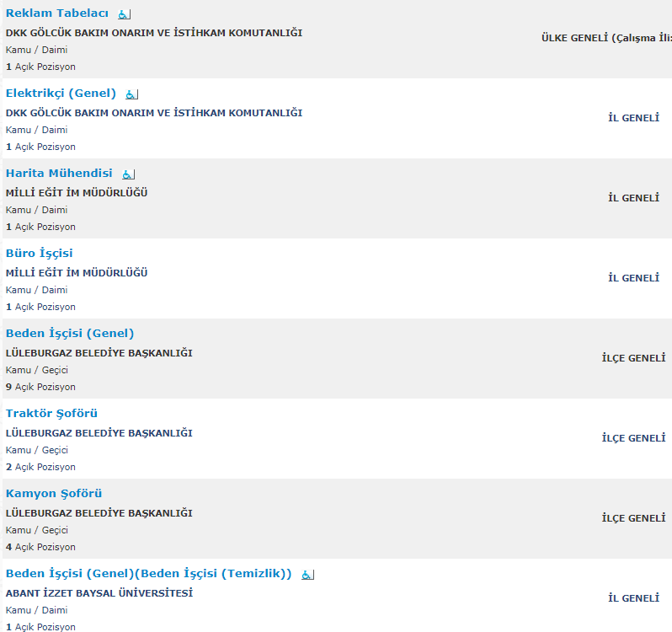Click the Abant İzzet Baysal Üniversitesi employer name
Viewport: 672px width, 632px height.
pyautogui.click(x=99, y=593)
